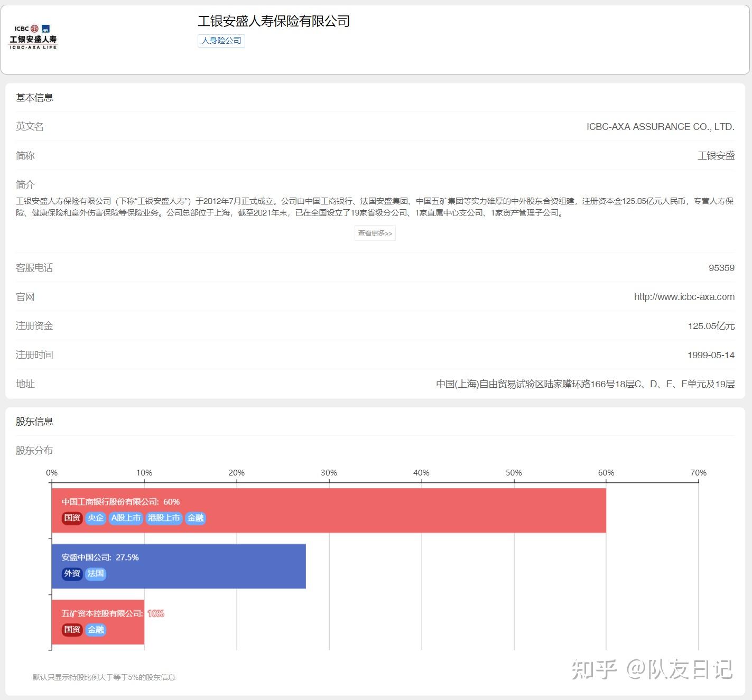Viewport: 752px width, 700px height.
Task: Click the 股东分布 chart label
Action: point(34,451)
